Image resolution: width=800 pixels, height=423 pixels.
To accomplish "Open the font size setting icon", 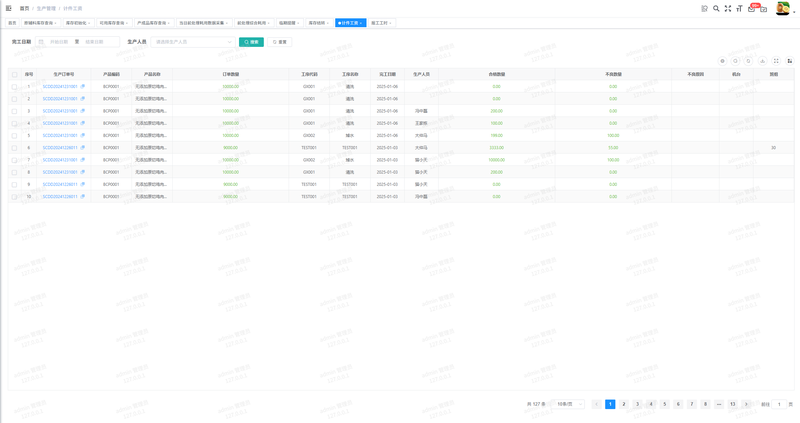I will click(739, 8).
